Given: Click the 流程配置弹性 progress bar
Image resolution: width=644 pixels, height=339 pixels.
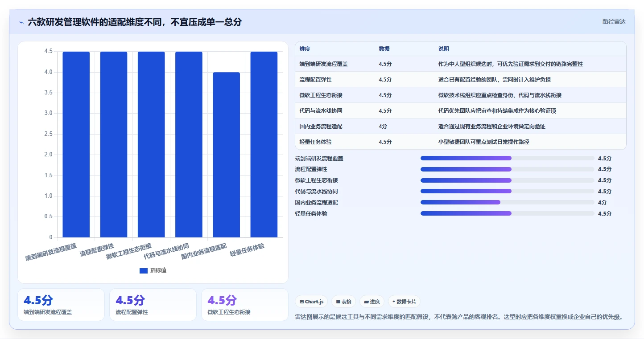Looking at the screenshot, I should (508, 169).
